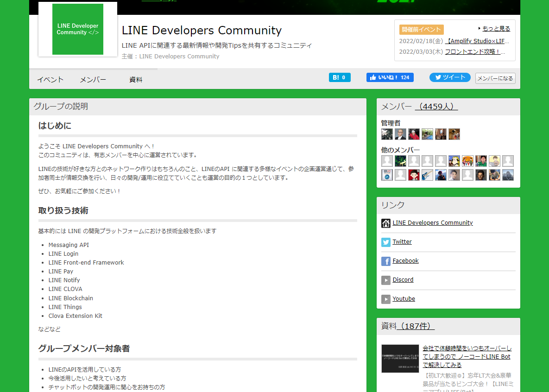The height and width of the screenshot is (392, 549).
Task: Click the Hatena Bookmark B! button
Action: tap(340, 77)
